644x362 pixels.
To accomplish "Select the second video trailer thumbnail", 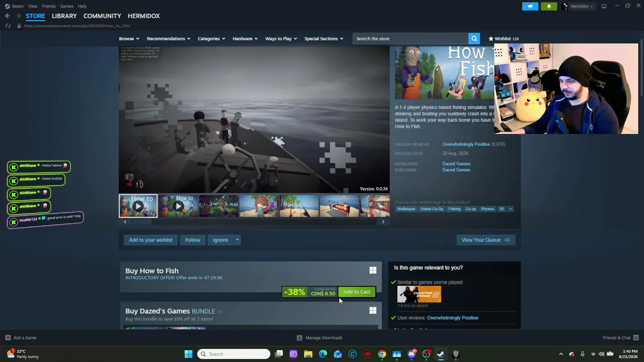I will point(178,206).
